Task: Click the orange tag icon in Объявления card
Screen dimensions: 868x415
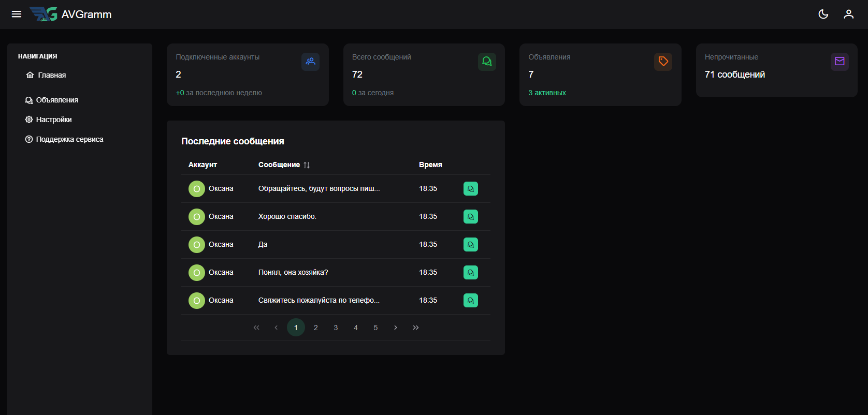Action: click(x=663, y=62)
